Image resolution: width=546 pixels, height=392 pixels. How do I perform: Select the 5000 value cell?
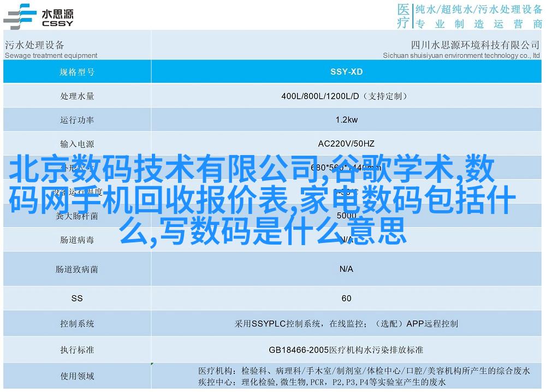347,216
